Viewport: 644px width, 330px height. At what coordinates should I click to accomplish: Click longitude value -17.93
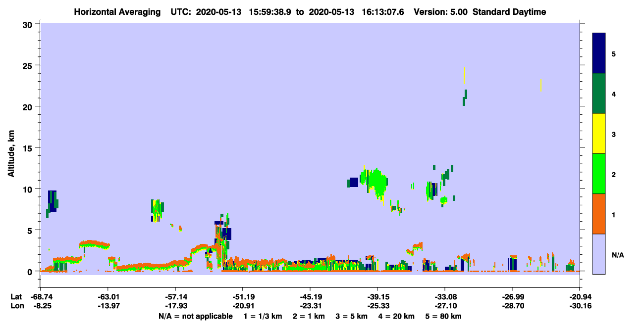(x=175, y=306)
